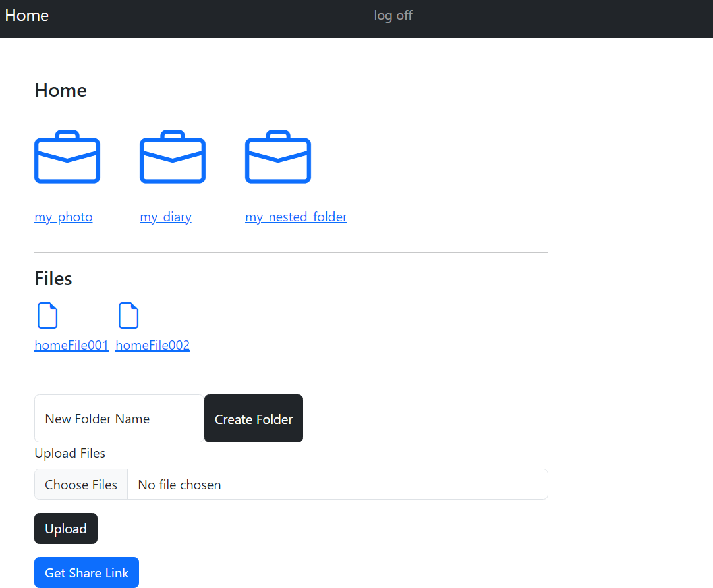Open the homeFile002 file link
The image size is (713, 588).
coord(153,345)
